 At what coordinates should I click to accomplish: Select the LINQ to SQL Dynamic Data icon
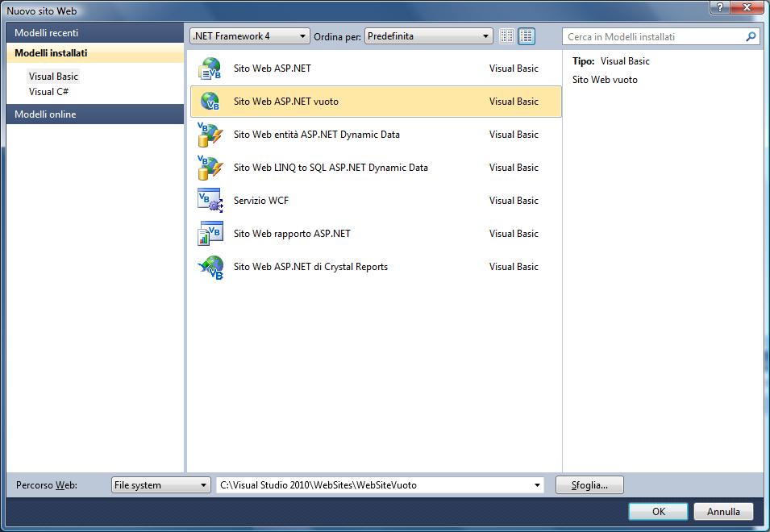point(210,168)
